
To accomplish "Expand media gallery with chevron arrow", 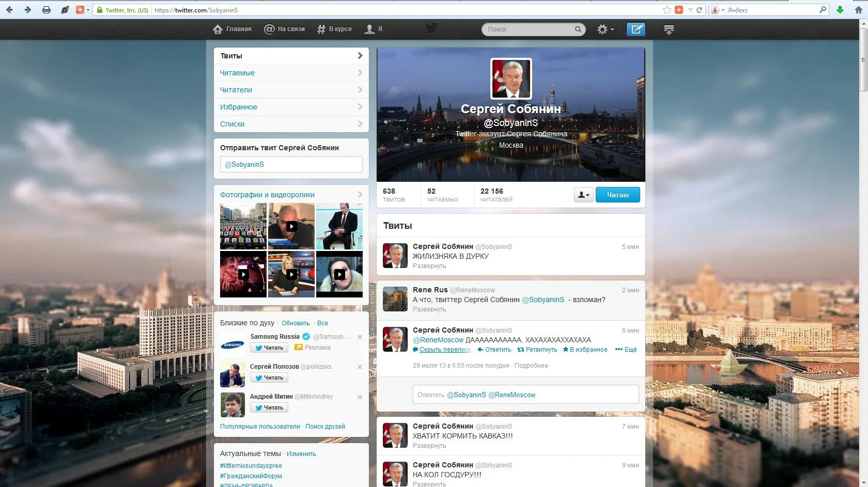I will click(360, 195).
